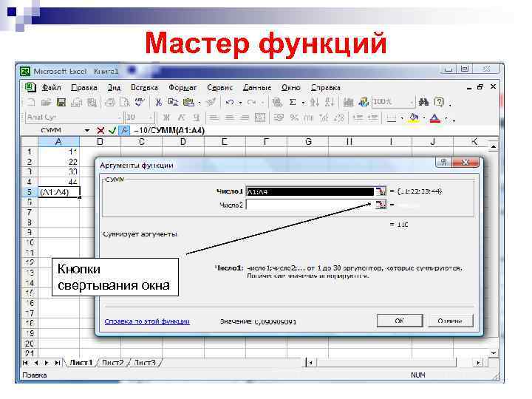Click the Find binoculars icon
Viewport: 532px width, 399px height.
(423, 102)
